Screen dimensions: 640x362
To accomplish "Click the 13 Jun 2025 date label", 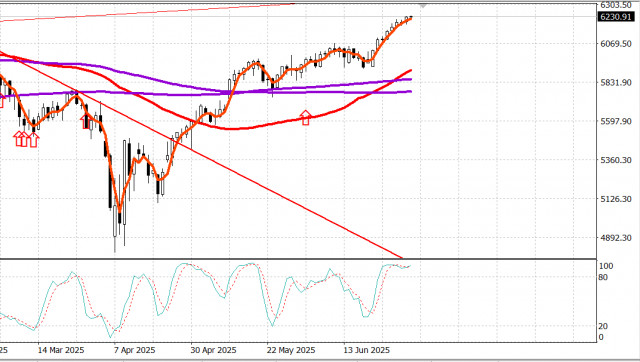I will click(367, 350).
